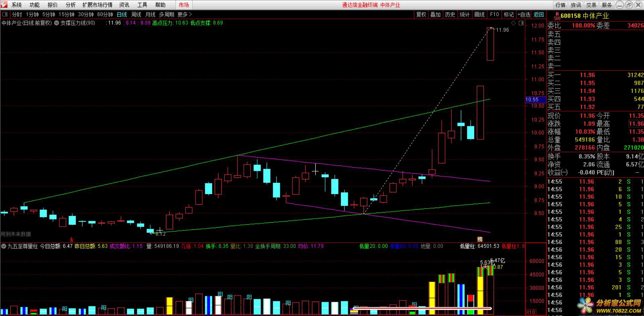Switch to the 5分钟 period
This screenshot has height=316, width=644.
[x=49, y=14]
